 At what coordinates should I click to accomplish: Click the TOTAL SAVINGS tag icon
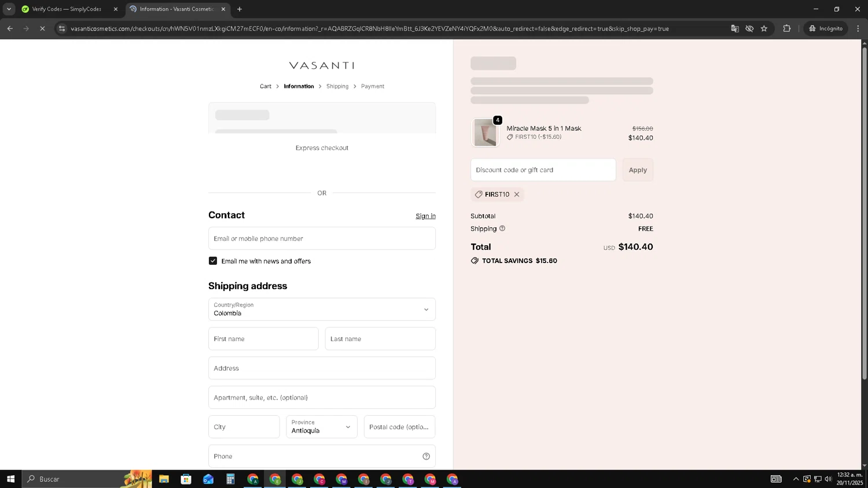coord(475,261)
